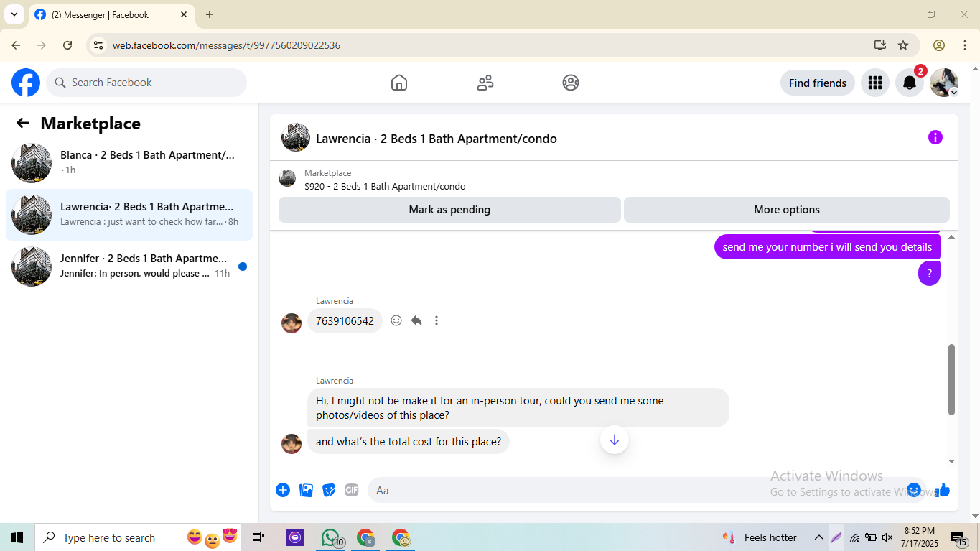Open Task View on the taskbar

[x=258, y=537]
